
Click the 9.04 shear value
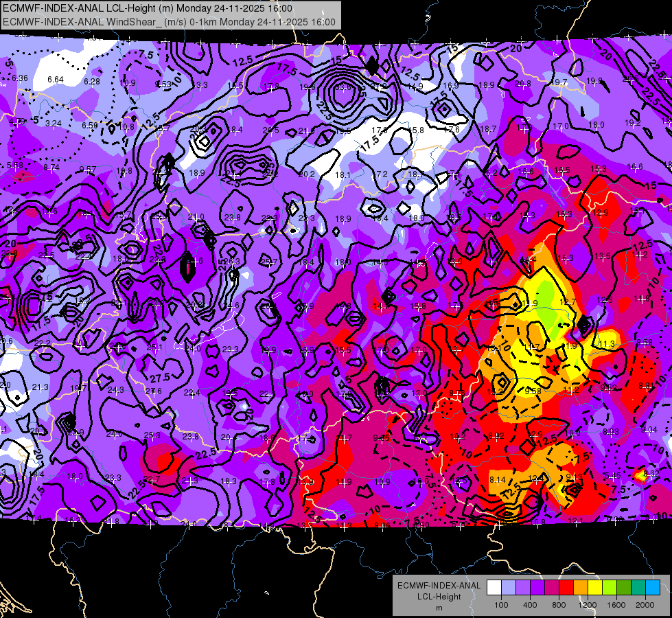coord(649,429)
